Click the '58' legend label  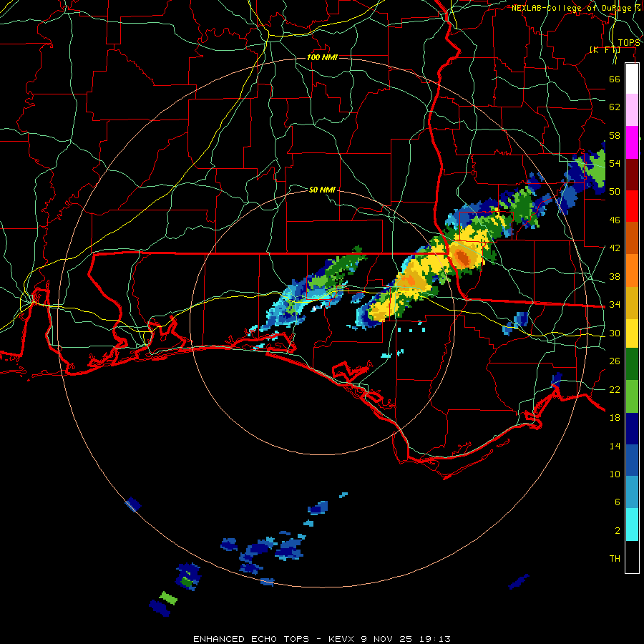[x=615, y=135]
